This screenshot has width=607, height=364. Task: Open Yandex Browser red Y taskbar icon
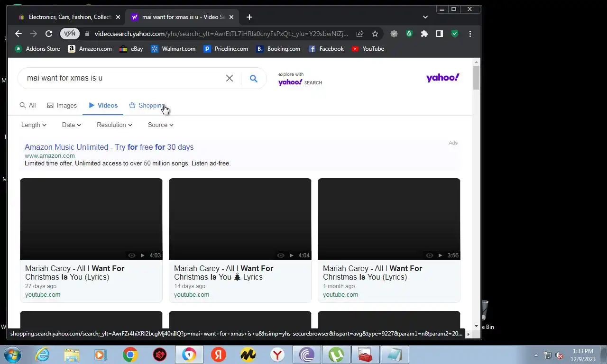(x=277, y=355)
